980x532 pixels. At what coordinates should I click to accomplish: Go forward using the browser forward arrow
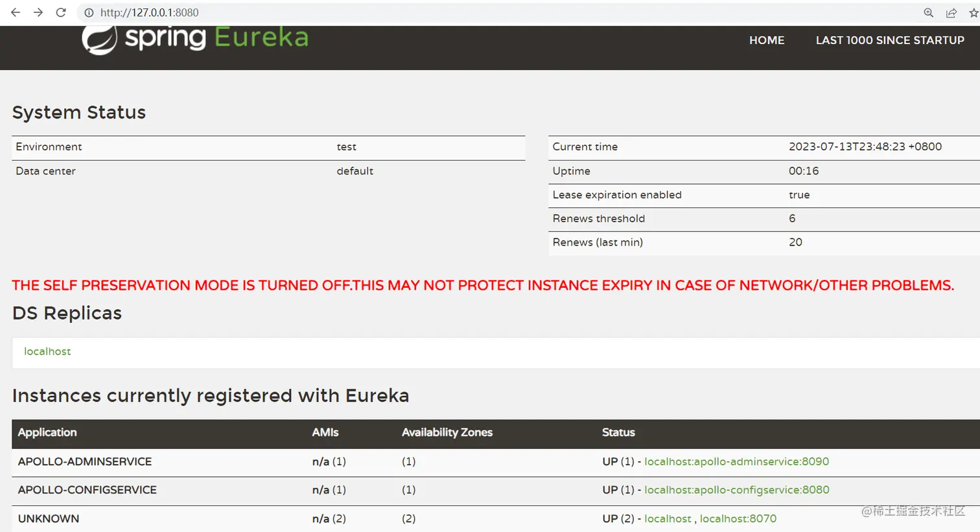38,12
